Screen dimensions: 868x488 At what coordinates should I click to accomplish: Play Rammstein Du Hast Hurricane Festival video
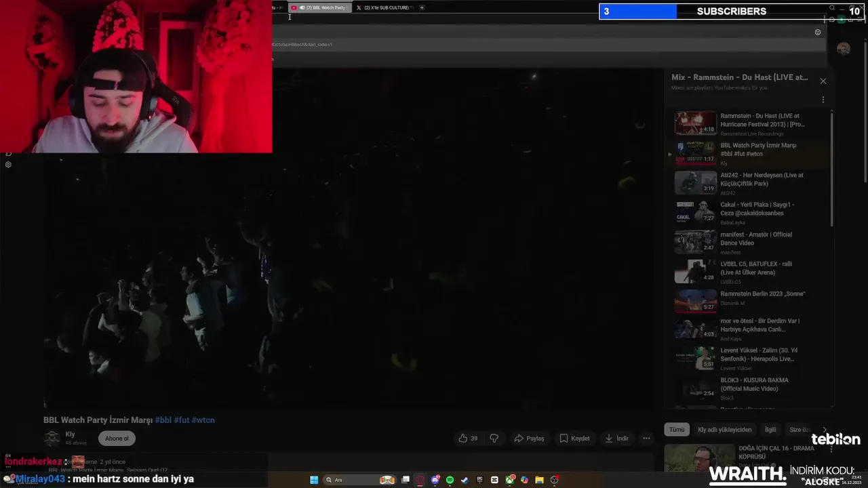pos(750,123)
